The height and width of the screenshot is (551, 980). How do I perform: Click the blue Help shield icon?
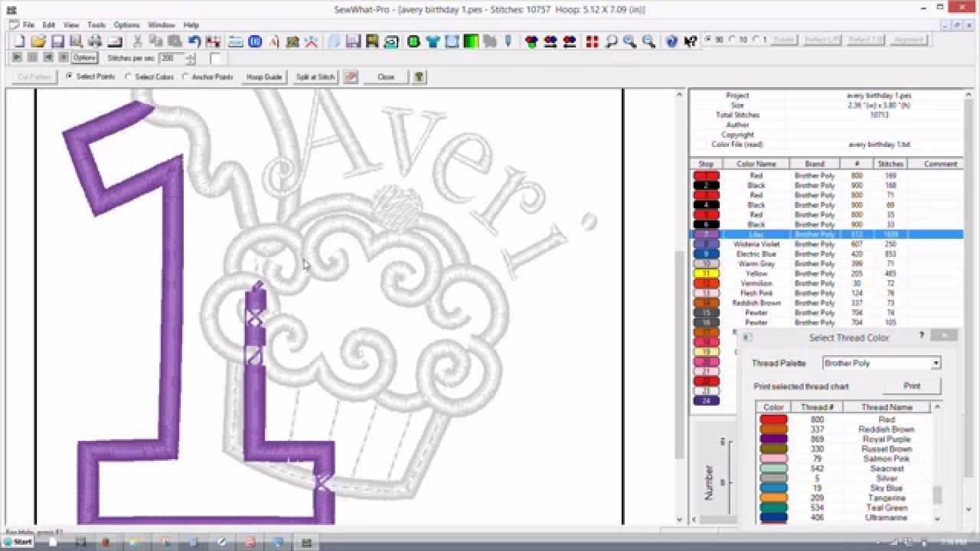pyautogui.click(x=671, y=41)
